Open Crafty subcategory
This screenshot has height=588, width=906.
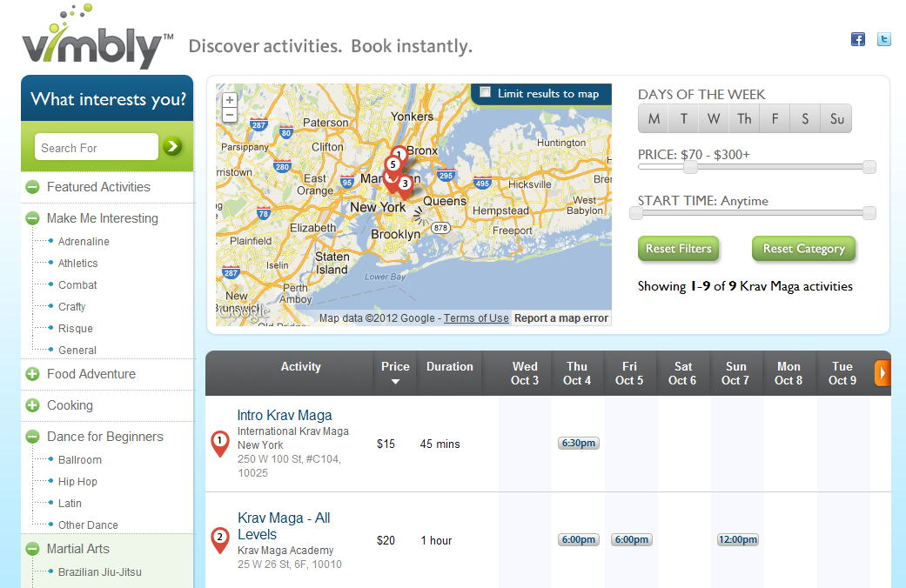click(71, 307)
